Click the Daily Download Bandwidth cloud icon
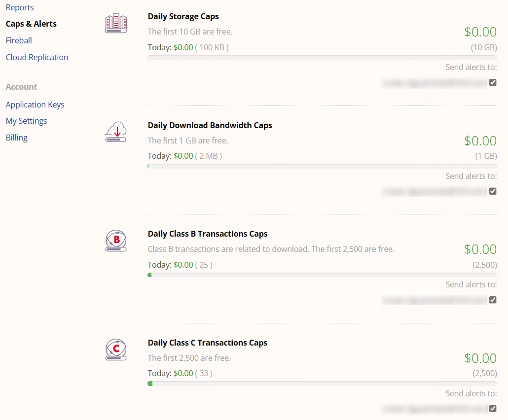The height and width of the screenshot is (420, 508). pyautogui.click(x=116, y=132)
